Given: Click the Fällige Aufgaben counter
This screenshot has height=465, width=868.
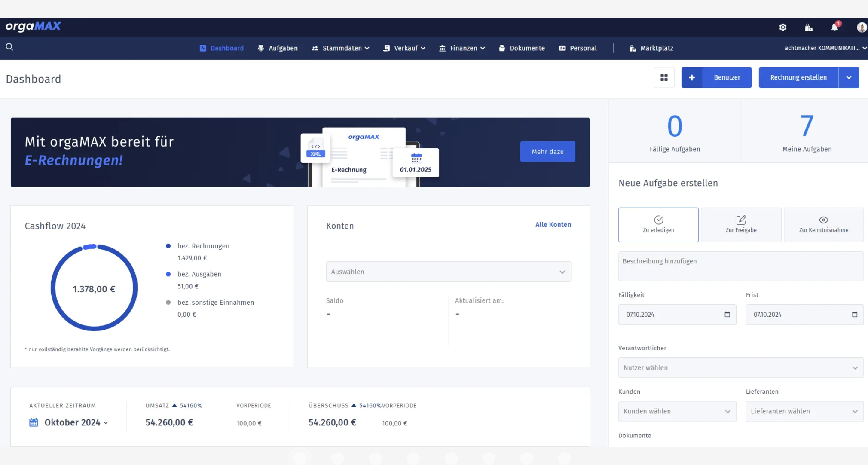Looking at the screenshot, I should (675, 132).
